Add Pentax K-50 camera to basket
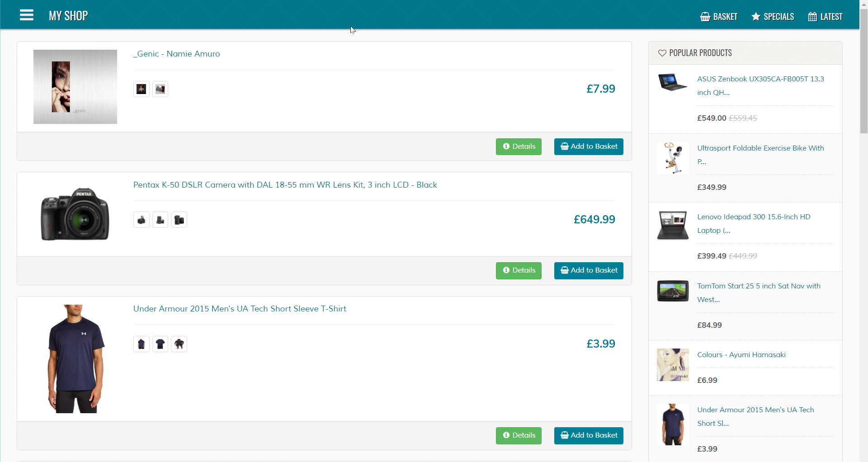 click(589, 270)
